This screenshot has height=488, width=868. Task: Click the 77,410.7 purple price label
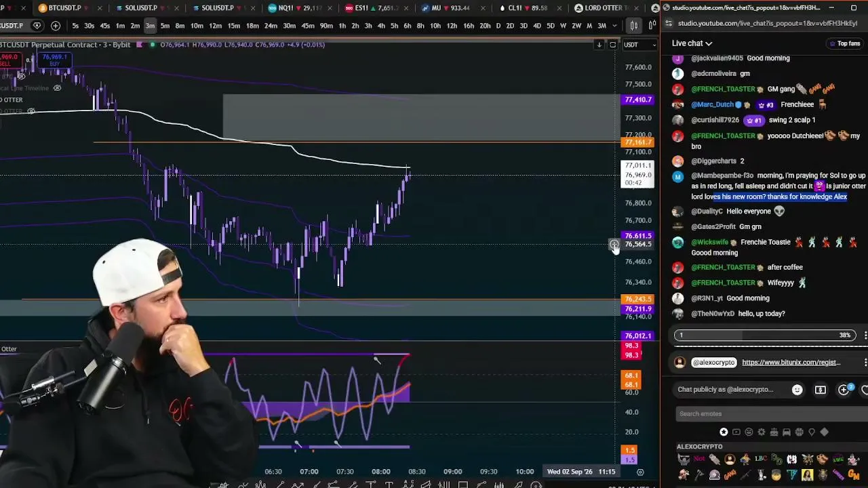pos(637,100)
